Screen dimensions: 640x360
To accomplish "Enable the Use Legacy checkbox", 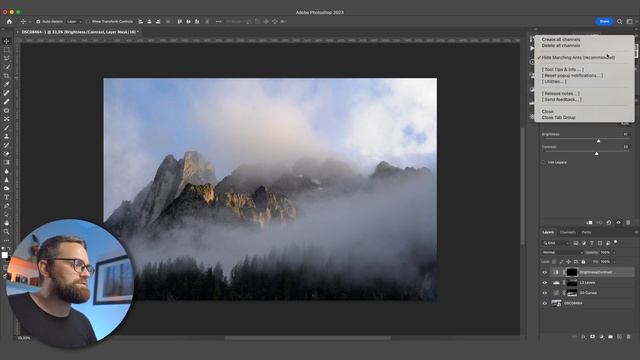I will [543, 162].
